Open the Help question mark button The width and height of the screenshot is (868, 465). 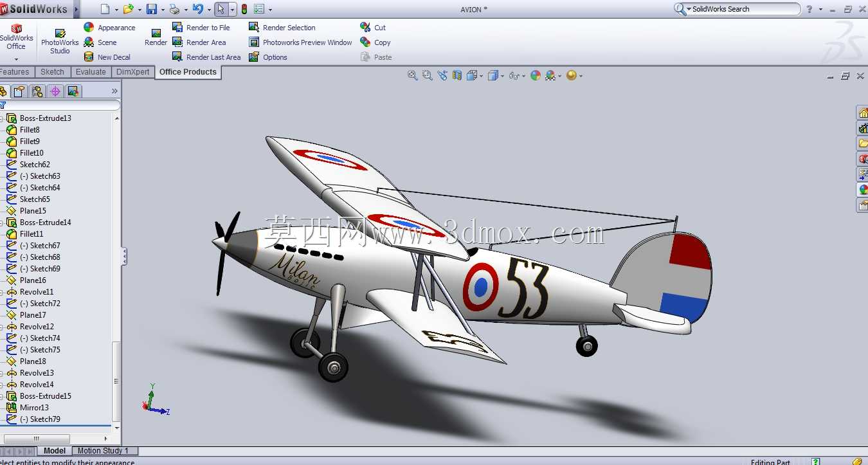(809, 9)
